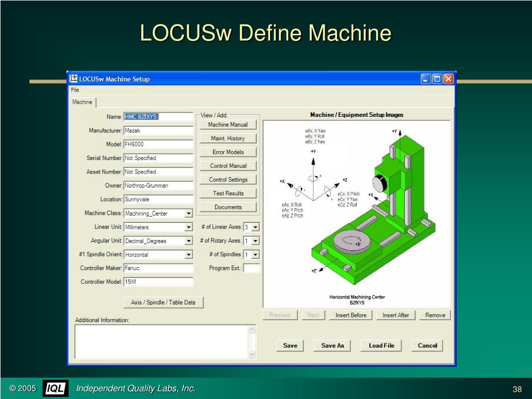The image size is (532, 399).
Task: Open the Linear Unit dropdown
Action: [189, 228]
